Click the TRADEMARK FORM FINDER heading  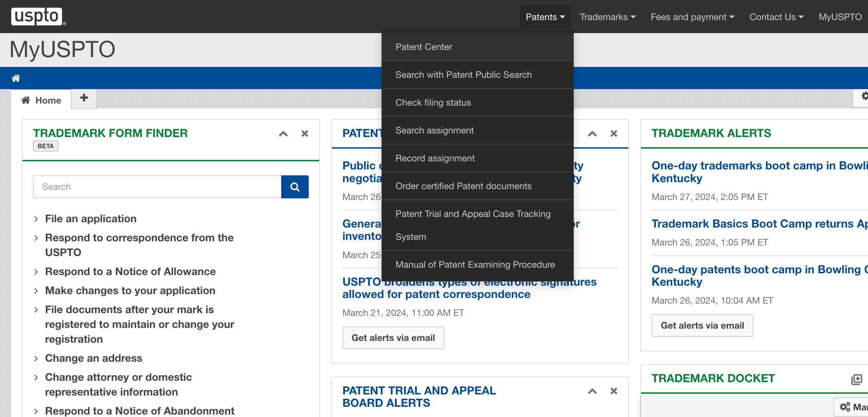coord(110,133)
